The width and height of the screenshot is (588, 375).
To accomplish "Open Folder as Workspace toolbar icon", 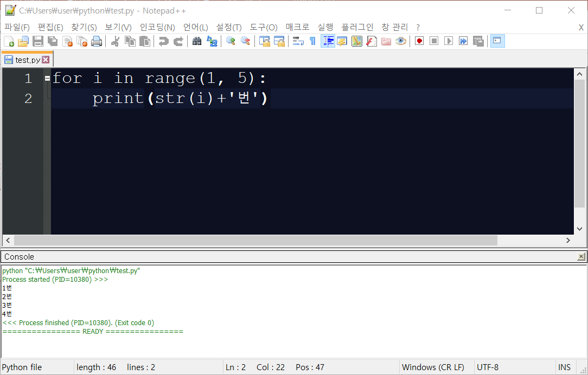I will click(386, 41).
